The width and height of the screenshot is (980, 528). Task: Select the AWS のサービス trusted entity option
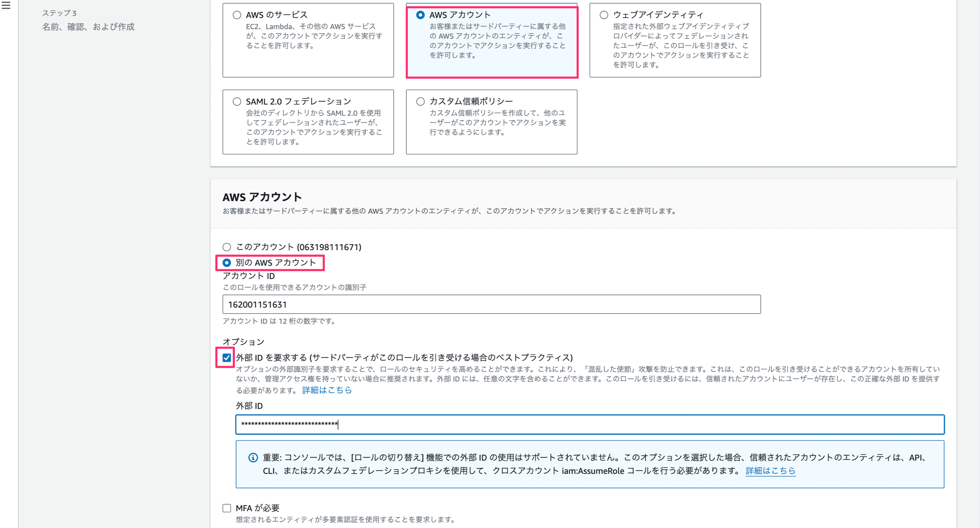pyautogui.click(x=237, y=15)
